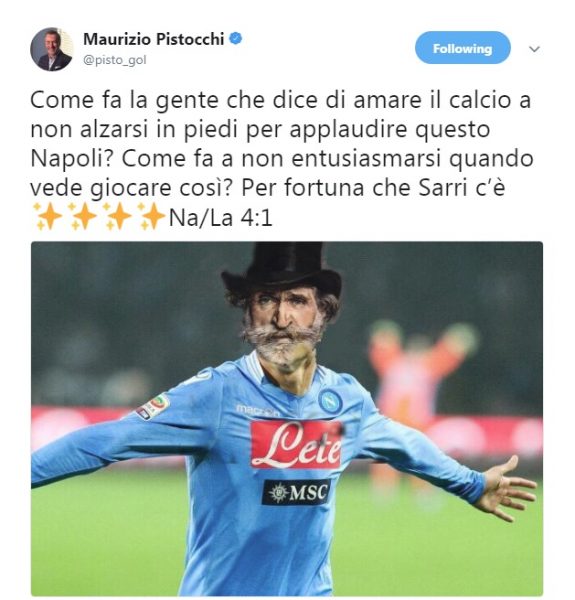
Task: Open Maurizio Pistocchi's profile avatar
Action: tap(52, 49)
